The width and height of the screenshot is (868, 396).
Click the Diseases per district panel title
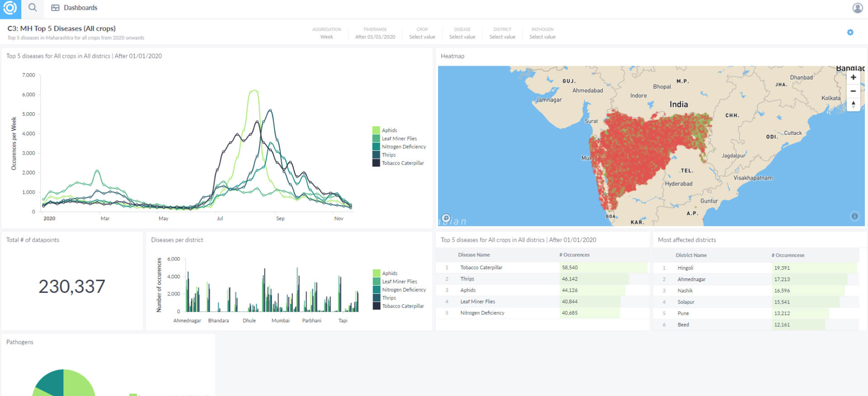pyautogui.click(x=177, y=240)
